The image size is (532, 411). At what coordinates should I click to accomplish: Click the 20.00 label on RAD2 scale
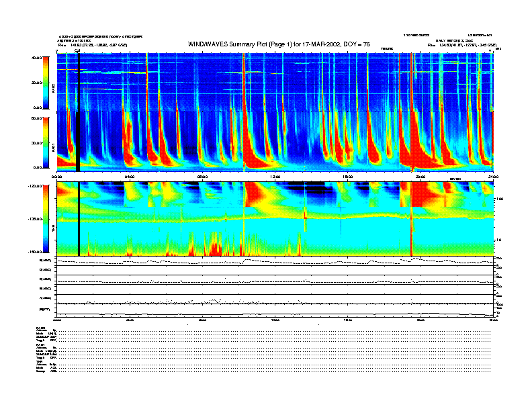click(x=36, y=83)
